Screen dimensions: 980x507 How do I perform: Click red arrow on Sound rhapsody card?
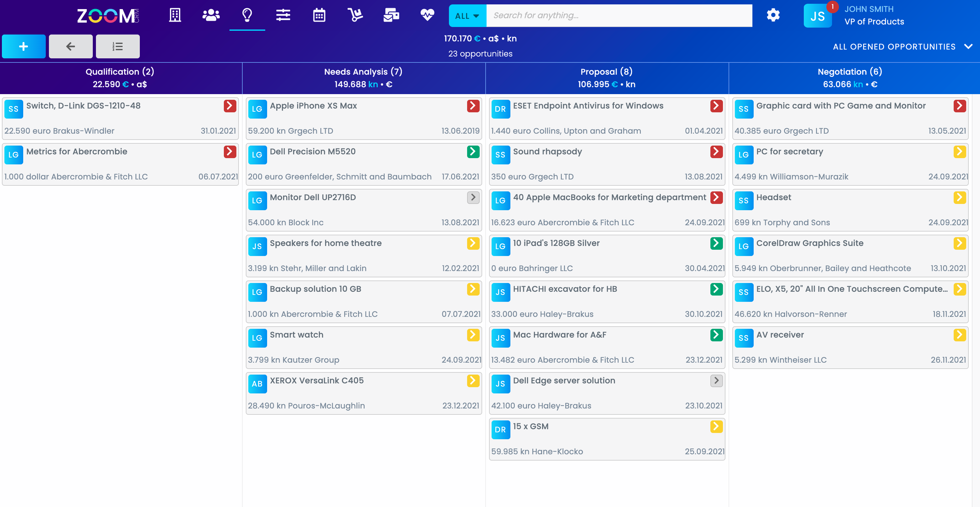716,152
